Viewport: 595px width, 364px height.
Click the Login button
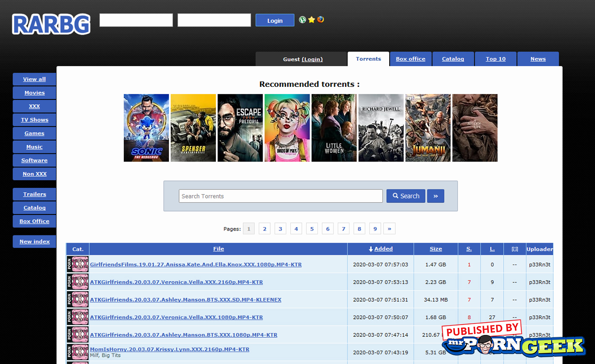point(275,20)
